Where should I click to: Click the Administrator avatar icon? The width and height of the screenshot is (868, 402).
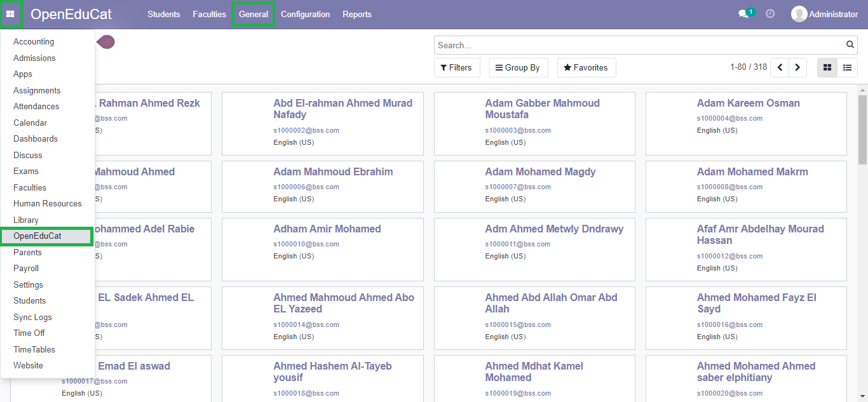[799, 14]
